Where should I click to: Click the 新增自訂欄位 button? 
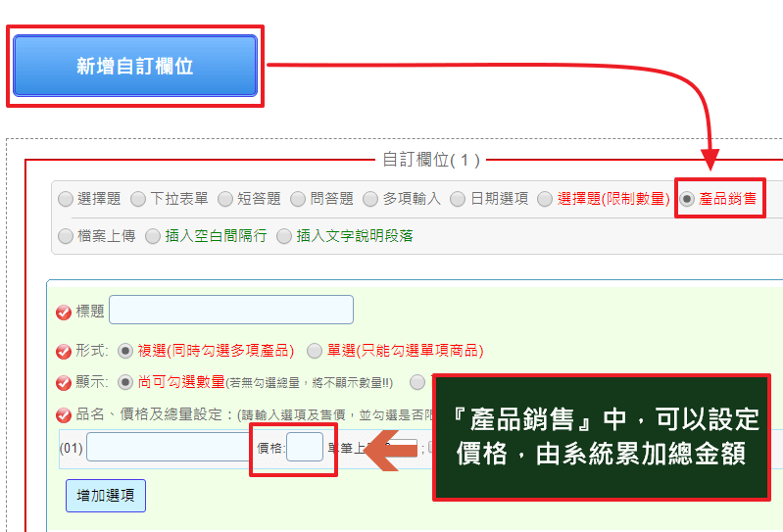(135, 66)
